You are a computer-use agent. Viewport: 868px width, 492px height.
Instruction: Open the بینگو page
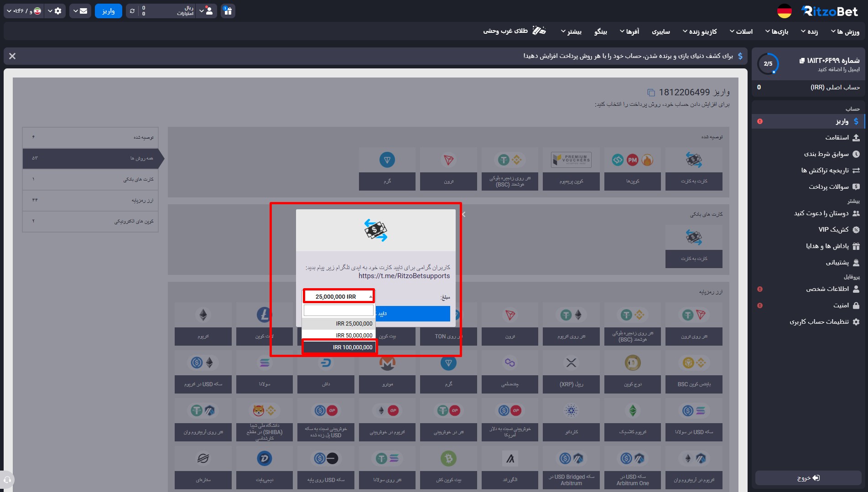click(x=601, y=31)
